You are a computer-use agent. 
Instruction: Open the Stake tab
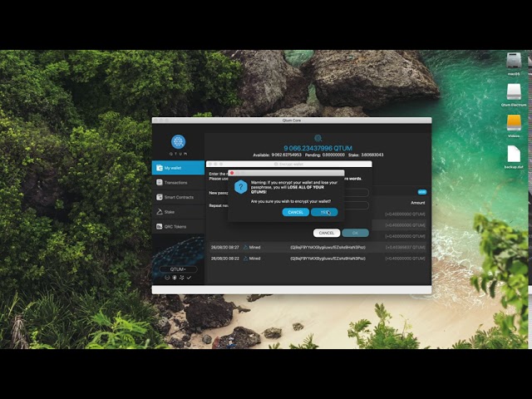pyautogui.click(x=178, y=212)
